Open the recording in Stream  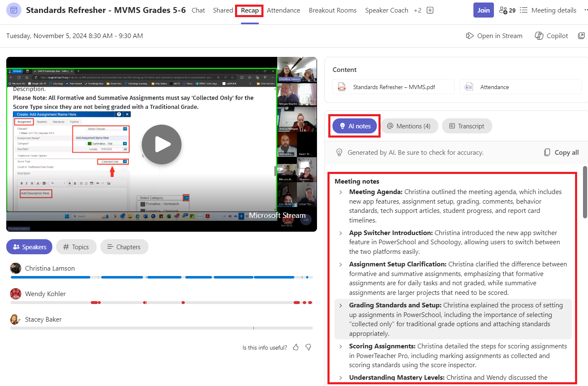[494, 36]
